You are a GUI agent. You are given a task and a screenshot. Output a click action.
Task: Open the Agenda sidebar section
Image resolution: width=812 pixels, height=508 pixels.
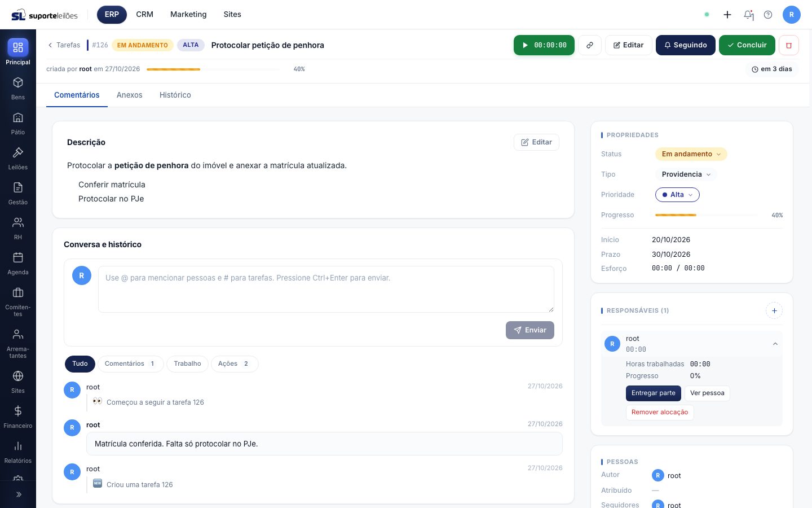point(18,263)
